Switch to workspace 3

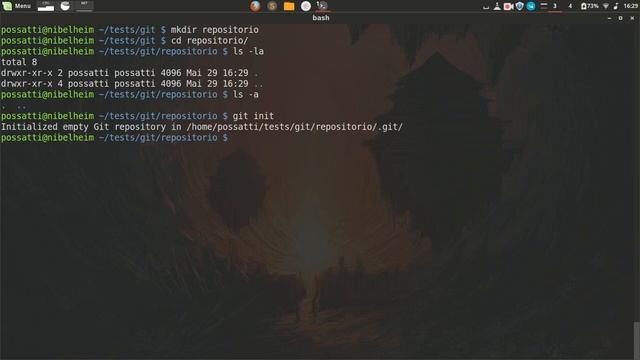[555, 6]
